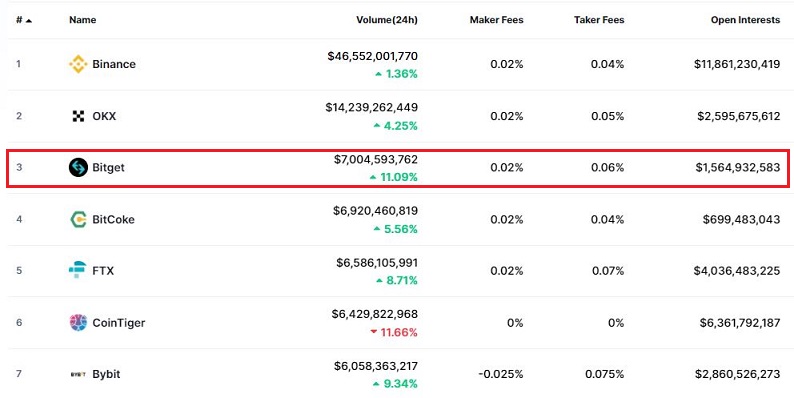Open the Bybit exchange link

(x=106, y=375)
